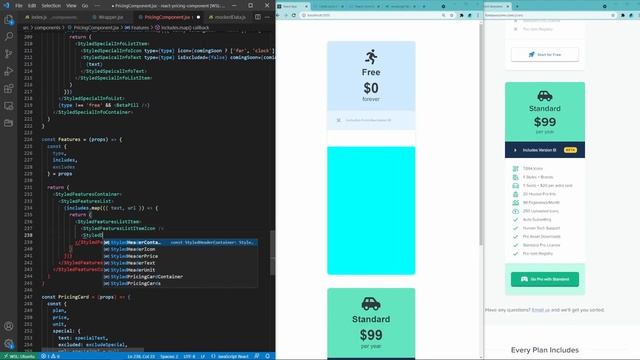
Task: Bookmark the localhost page with star icon
Action: click(451, 15)
